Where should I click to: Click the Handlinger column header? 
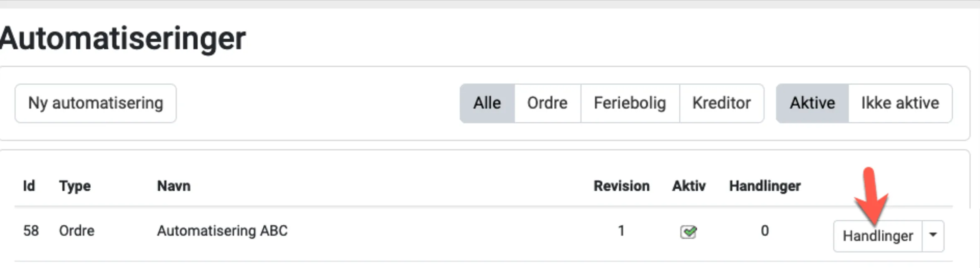tap(765, 186)
